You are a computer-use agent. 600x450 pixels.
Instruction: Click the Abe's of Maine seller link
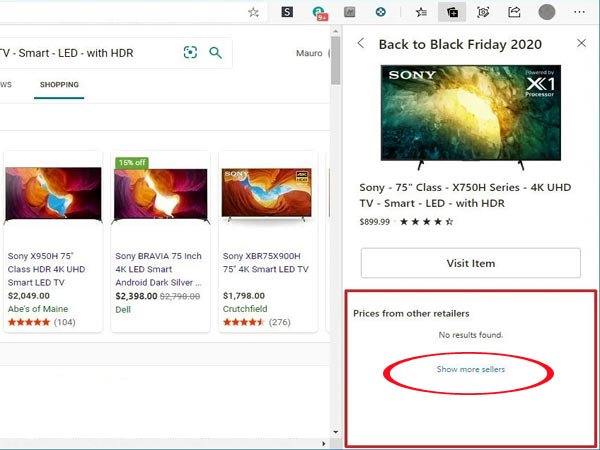(38, 309)
